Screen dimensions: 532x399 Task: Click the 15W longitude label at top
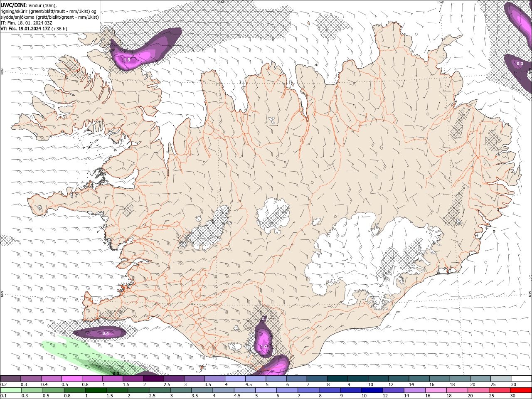pos(440,2)
